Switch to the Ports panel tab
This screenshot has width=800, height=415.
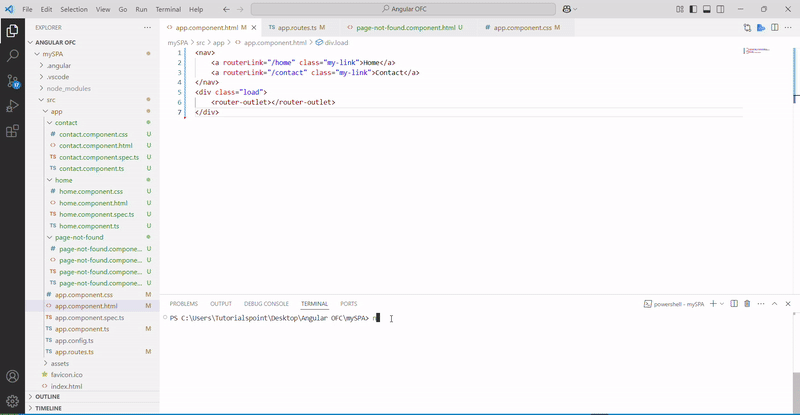(x=349, y=304)
